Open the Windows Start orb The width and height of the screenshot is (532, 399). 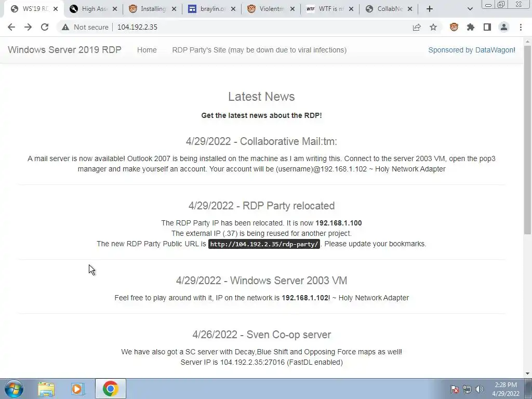point(14,389)
